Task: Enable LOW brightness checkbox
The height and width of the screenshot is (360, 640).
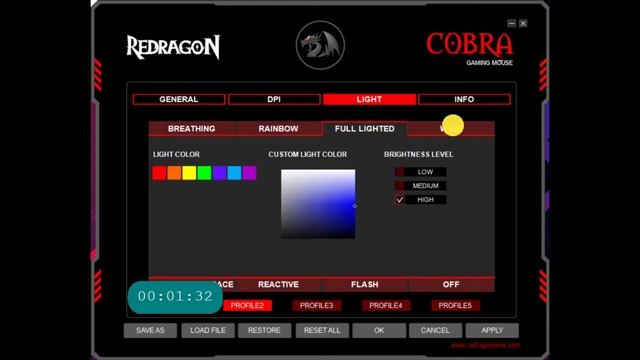Action: point(400,172)
